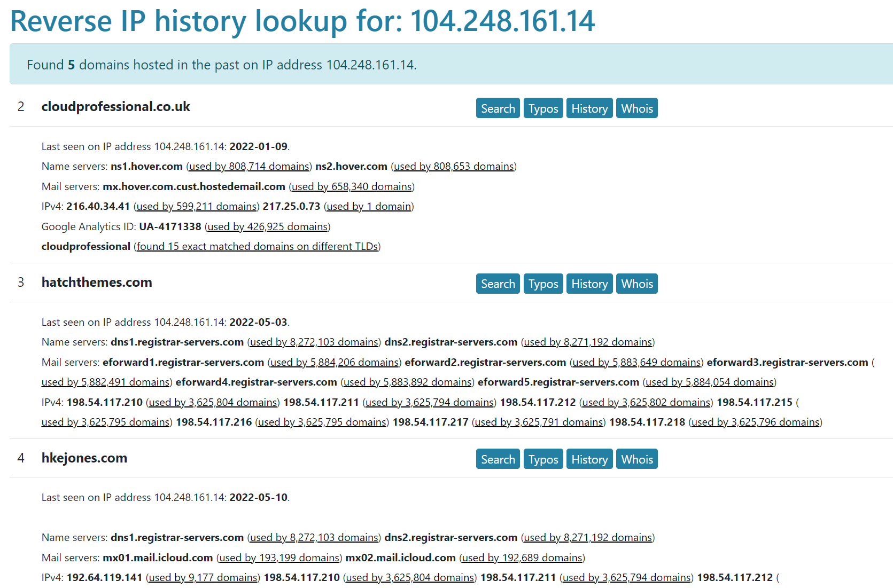Click last seen date 2022-05-10

[x=258, y=497]
